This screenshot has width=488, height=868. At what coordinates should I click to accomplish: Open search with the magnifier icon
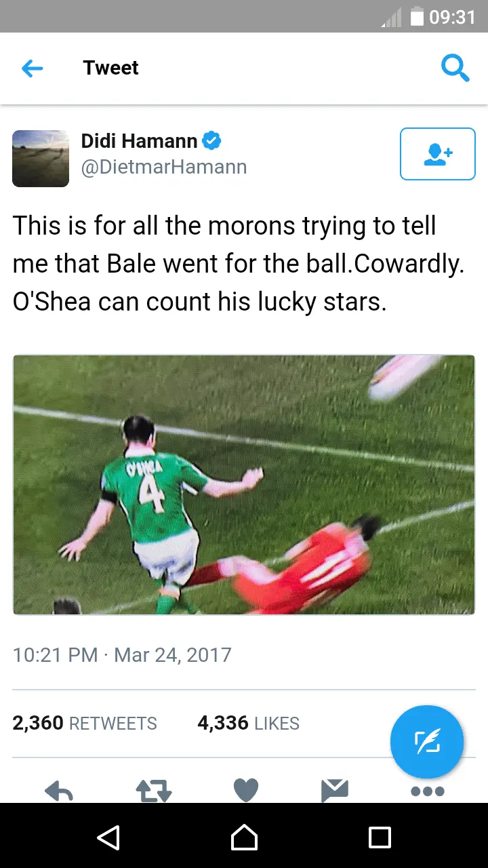[455, 68]
